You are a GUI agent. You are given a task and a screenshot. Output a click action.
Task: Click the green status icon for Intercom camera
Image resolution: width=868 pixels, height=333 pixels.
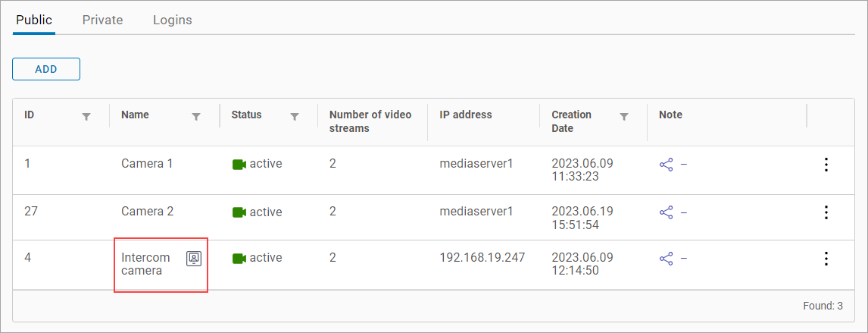[x=239, y=259]
